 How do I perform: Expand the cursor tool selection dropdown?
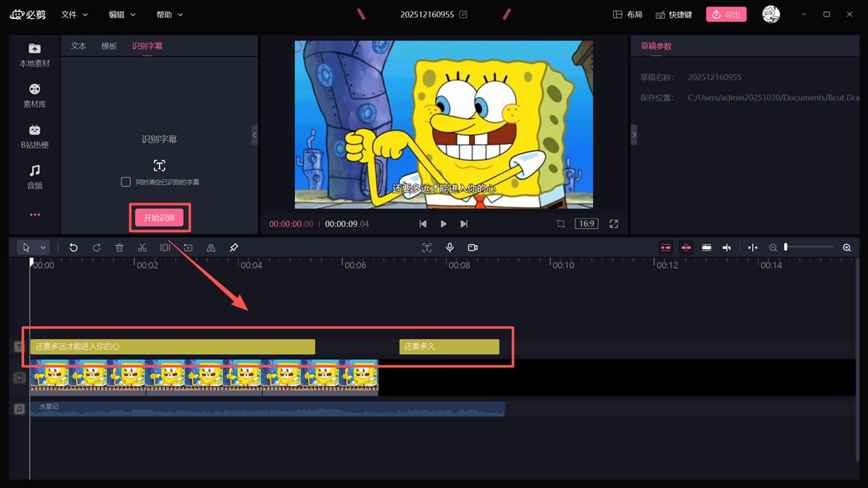43,248
